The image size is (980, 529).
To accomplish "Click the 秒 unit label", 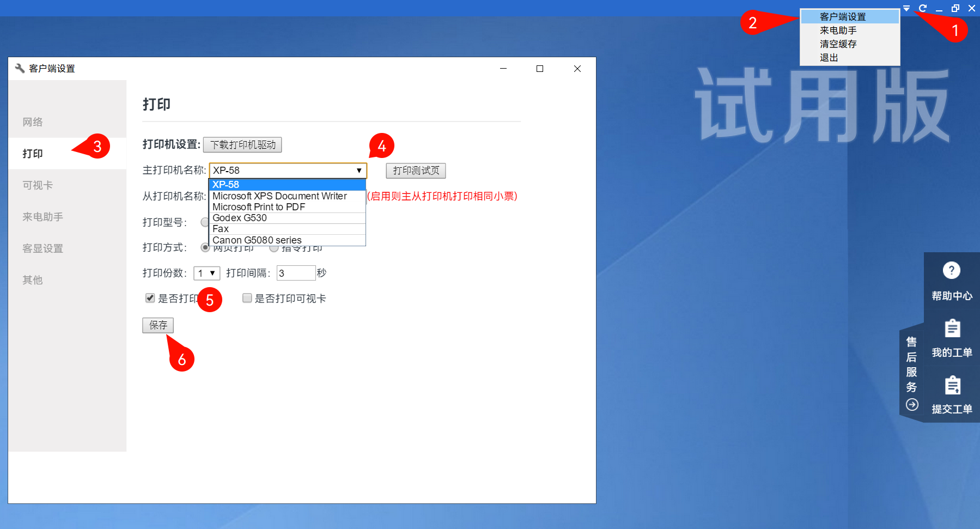I will pyautogui.click(x=321, y=273).
